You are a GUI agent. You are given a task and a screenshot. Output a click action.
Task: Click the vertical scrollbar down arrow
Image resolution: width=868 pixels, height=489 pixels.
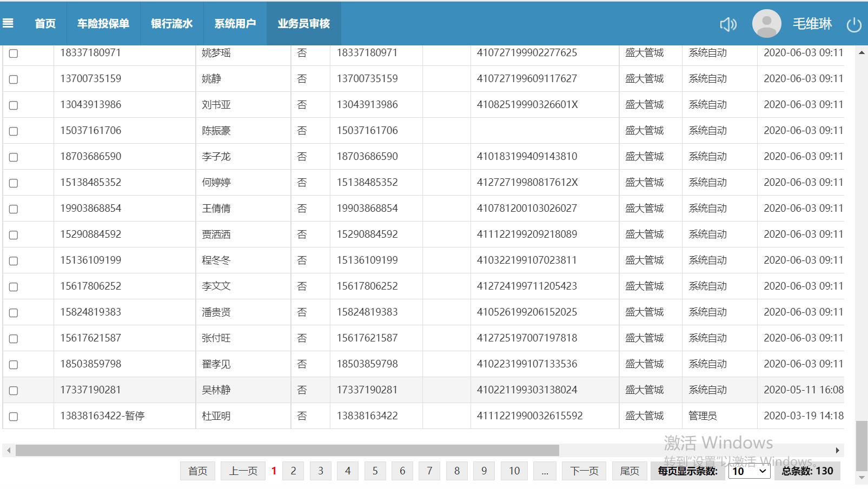tap(862, 478)
